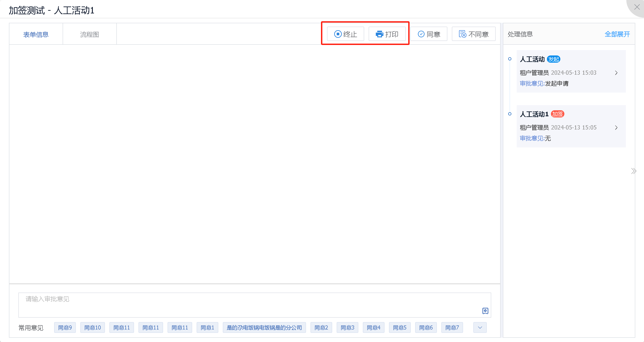Click the 打印 (print) button
This screenshot has width=644, height=342.
[x=387, y=34]
